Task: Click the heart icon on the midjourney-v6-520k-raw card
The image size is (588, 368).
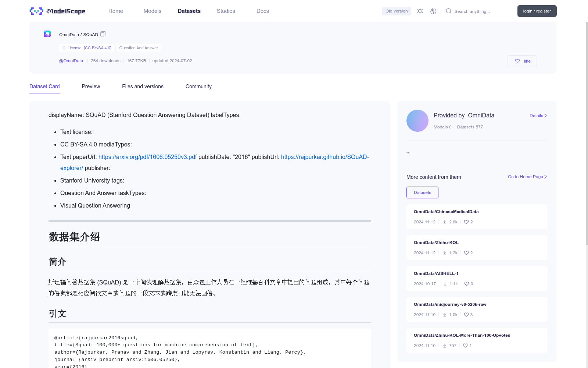Action: [466, 315]
